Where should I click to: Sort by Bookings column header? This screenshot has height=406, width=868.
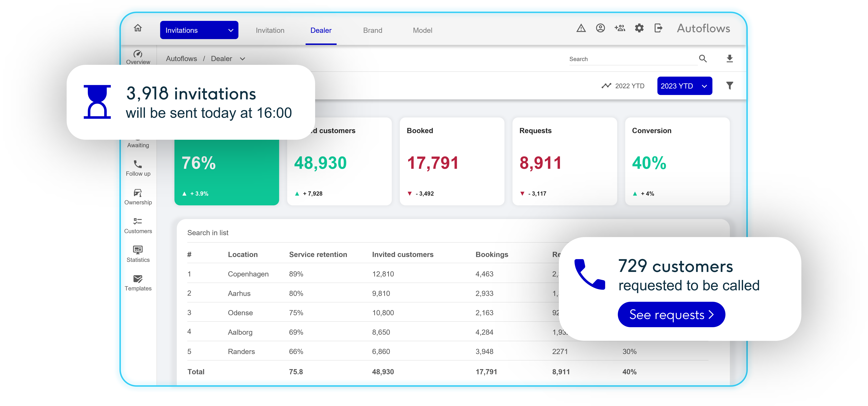(492, 254)
